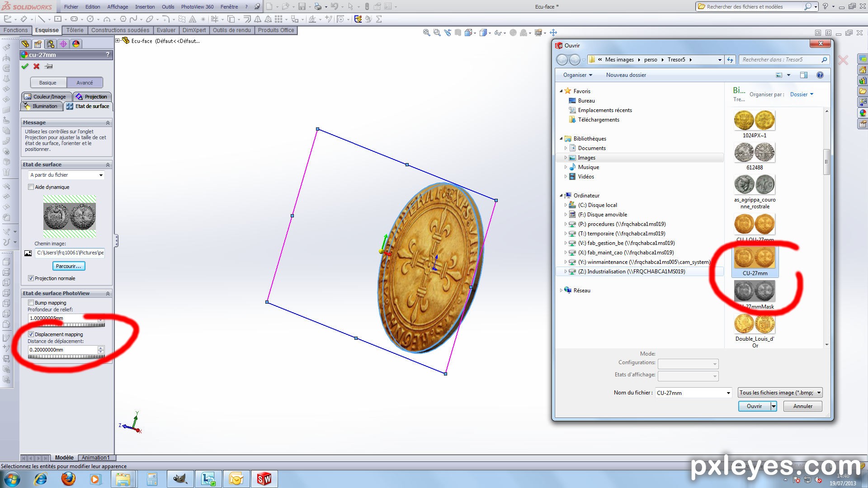The image size is (868, 488).
Task: Open Firefox from the taskbar
Action: coord(68,479)
